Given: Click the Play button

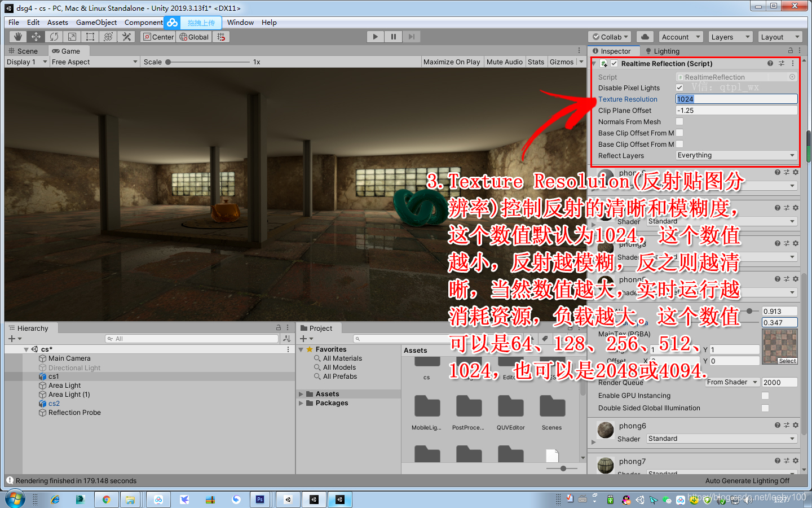Looking at the screenshot, I should coord(376,37).
